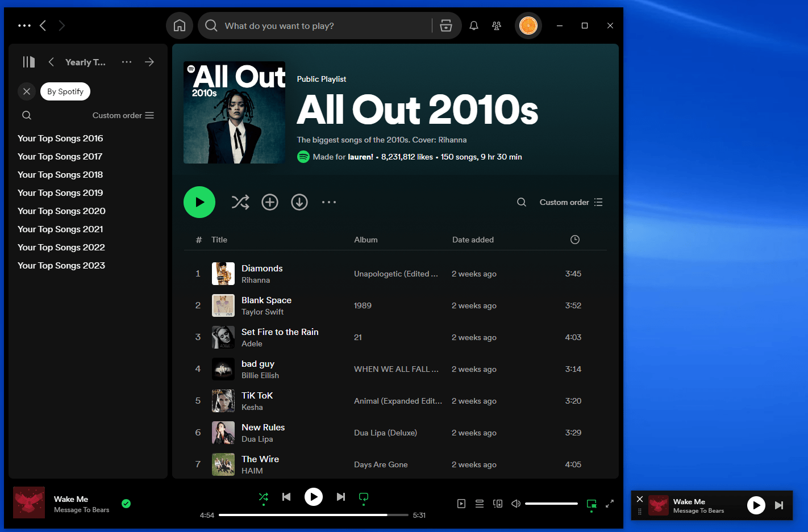Open the Now Playing view
808x532 pixels.
[x=461, y=504]
